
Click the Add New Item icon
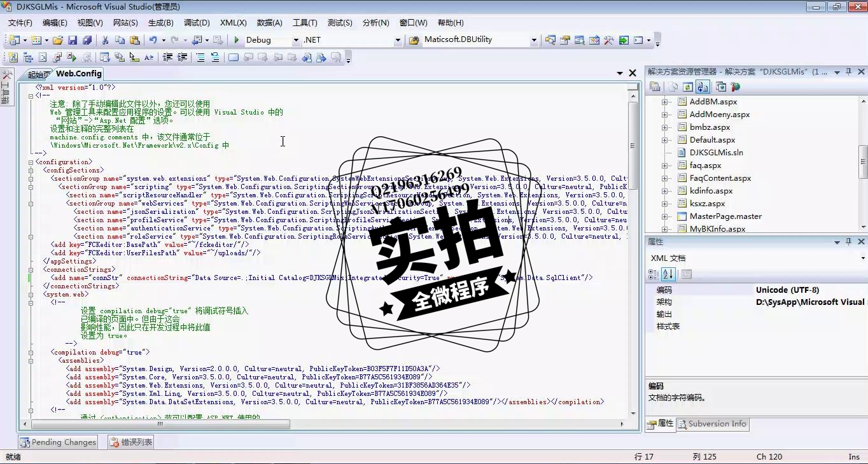(36, 40)
